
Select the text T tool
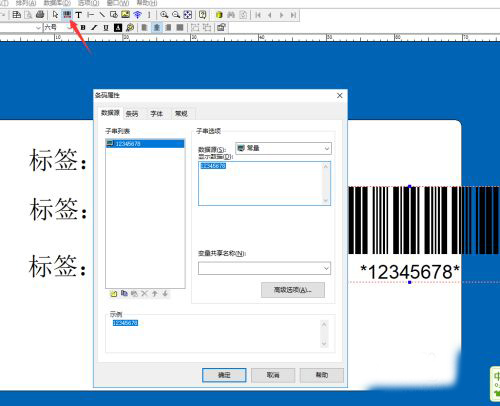click(x=78, y=15)
